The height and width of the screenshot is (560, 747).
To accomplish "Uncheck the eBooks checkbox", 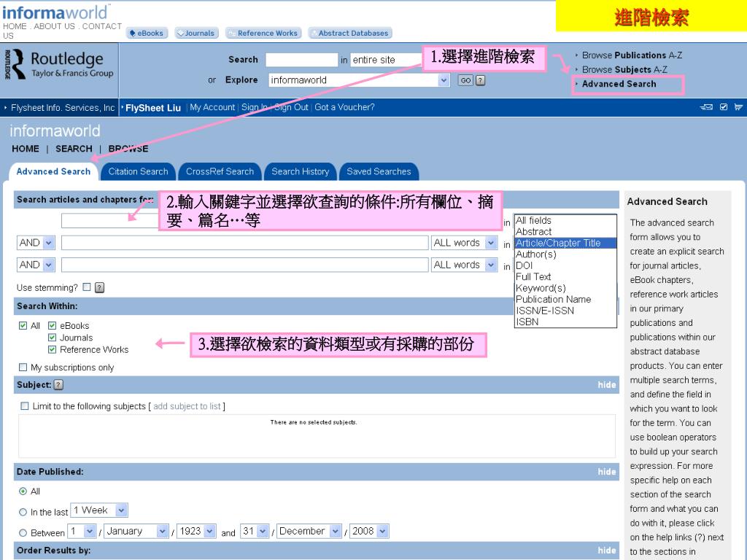I will [53, 326].
